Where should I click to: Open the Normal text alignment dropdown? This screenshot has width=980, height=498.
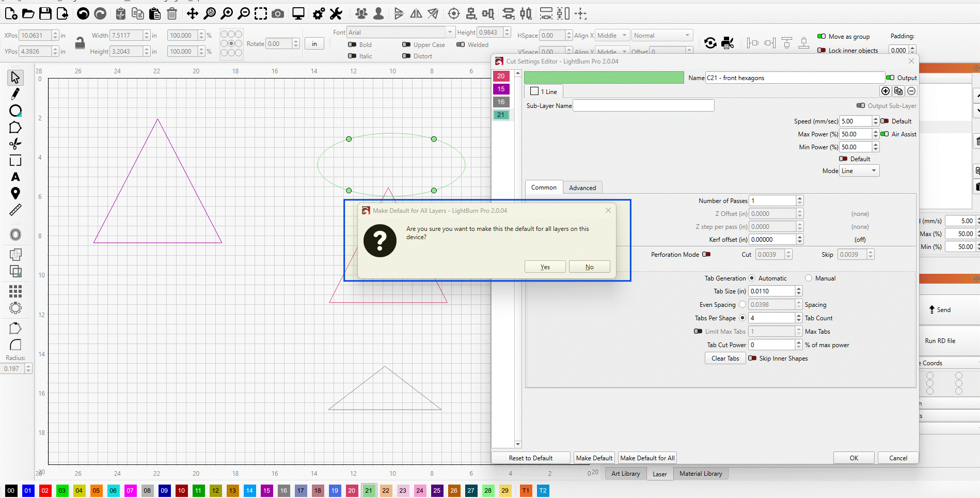coord(661,36)
